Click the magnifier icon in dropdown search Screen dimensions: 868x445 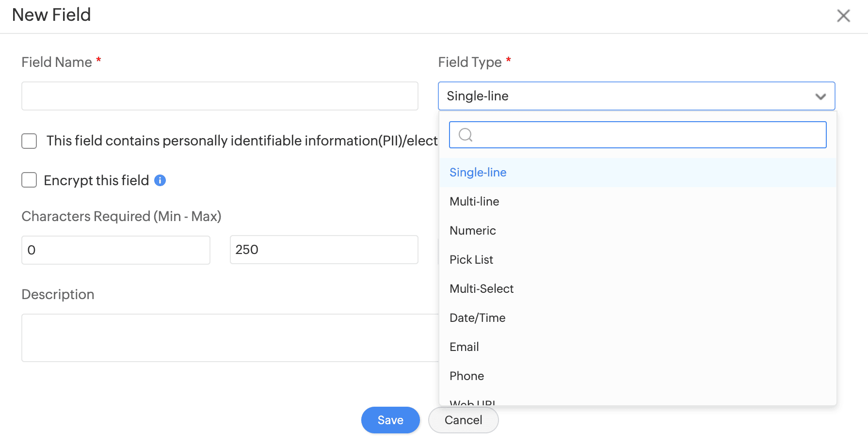coord(465,135)
